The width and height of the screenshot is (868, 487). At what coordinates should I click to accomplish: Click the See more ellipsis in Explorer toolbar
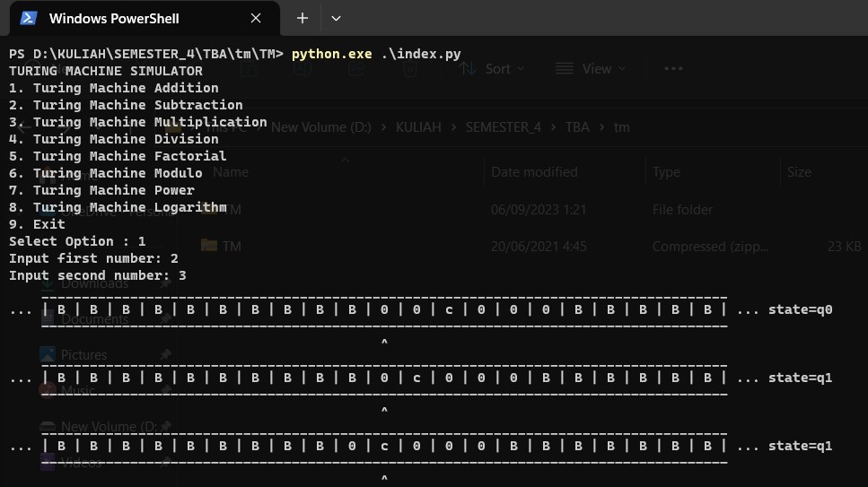point(673,69)
